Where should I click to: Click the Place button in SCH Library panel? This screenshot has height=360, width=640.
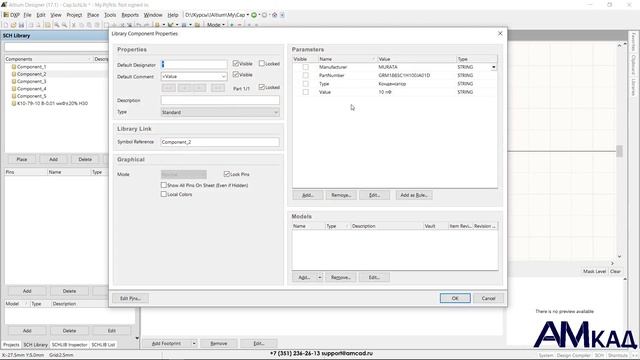pyautogui.click(x=22, y=159)
